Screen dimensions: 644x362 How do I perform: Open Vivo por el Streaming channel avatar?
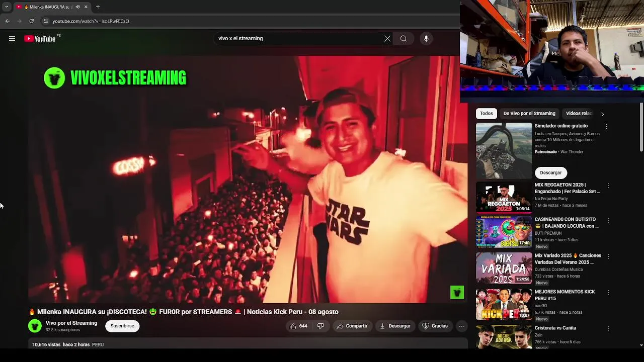tap(35, 326)
